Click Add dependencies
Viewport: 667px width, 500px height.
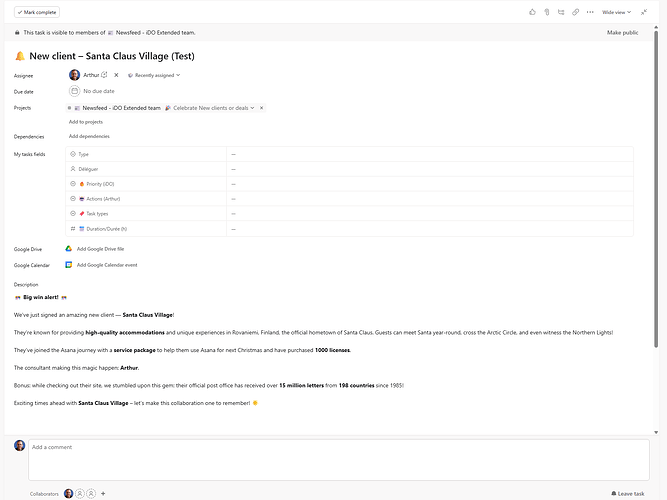point(89,136)
